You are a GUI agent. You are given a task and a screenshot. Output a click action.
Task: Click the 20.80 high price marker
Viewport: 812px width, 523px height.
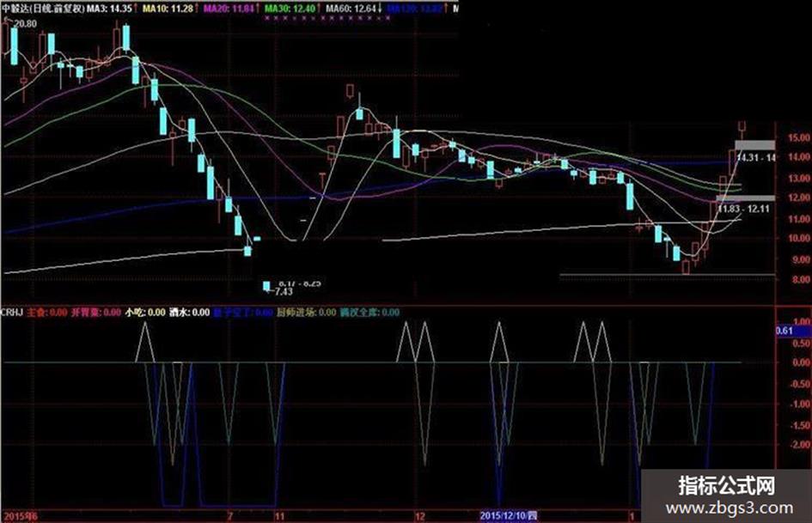[x=26, y=24]
